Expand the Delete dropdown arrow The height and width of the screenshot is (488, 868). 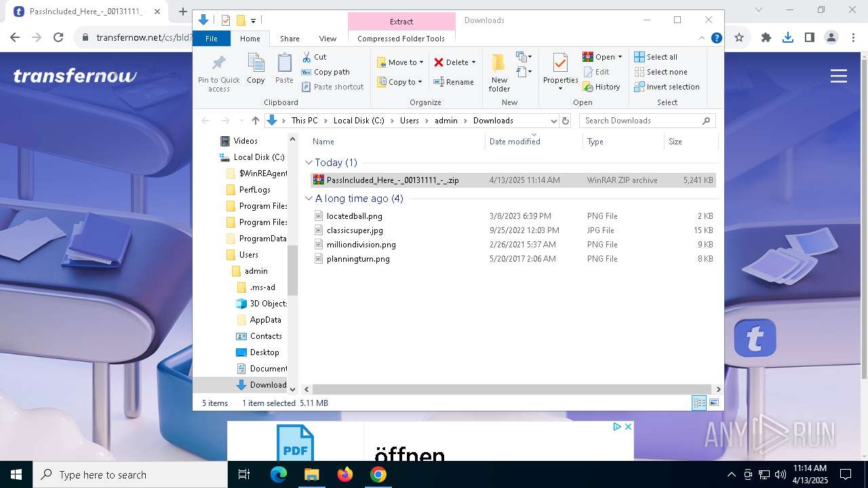[x=473, y=62]
